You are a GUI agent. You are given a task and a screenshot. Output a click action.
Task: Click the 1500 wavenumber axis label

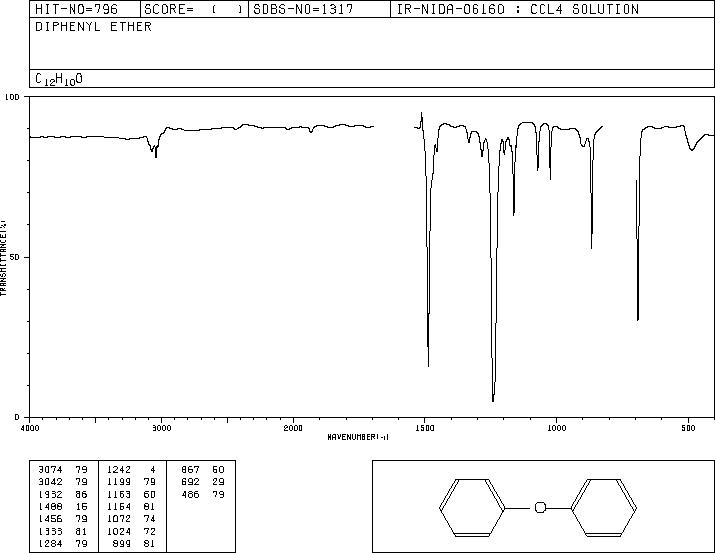(425, 428)
